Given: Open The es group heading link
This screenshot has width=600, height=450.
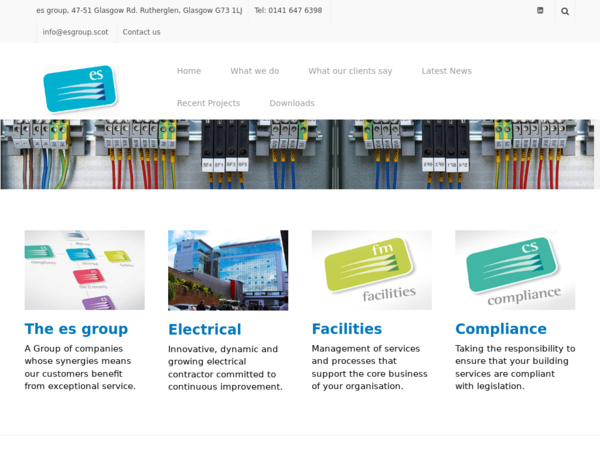Looking at the screenshot, I should tap(76, 329).
